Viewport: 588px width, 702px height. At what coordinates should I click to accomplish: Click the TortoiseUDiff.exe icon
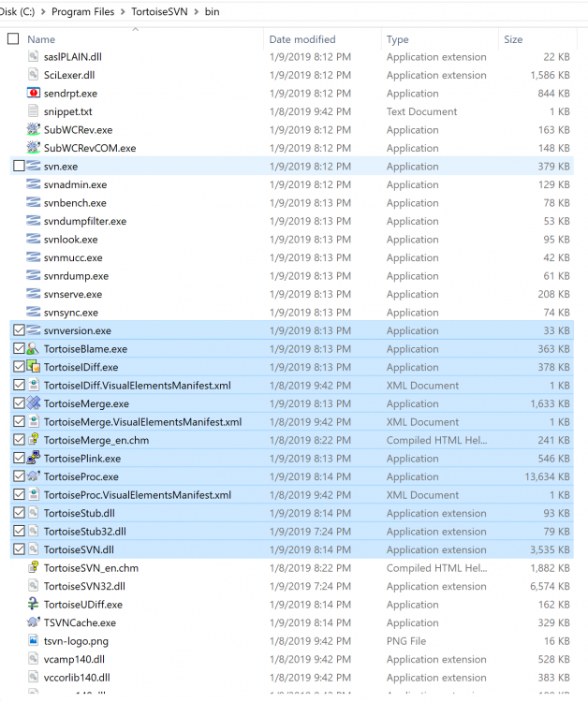tap(33, 605)
